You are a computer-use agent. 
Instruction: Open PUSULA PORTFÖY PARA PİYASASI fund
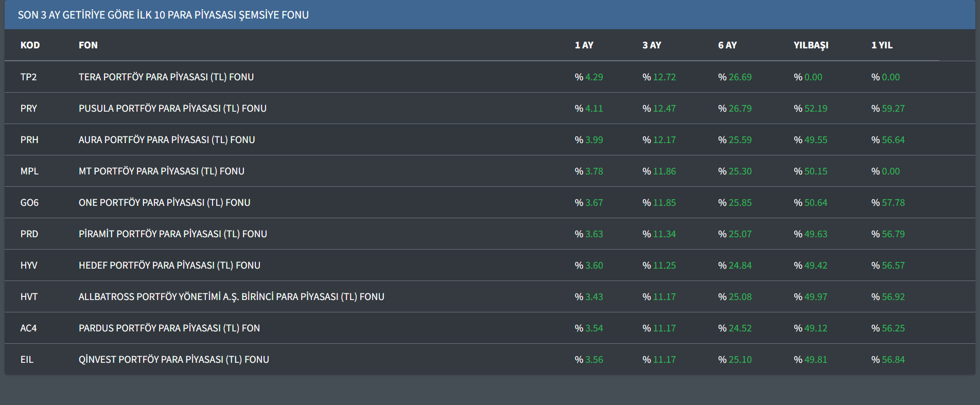pyautogui.click(x=172, y=109)
